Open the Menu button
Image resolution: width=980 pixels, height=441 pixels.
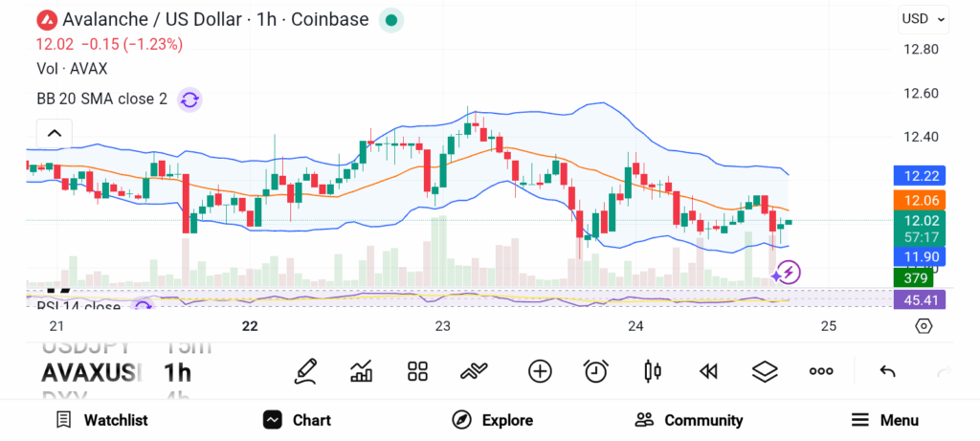pos(884,420)
